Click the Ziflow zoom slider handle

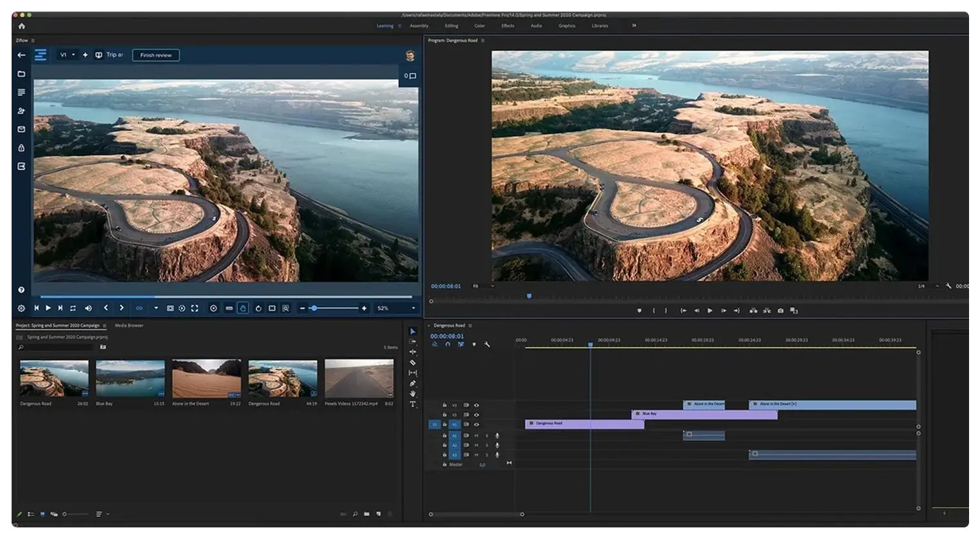pyautogui.click(x=314, y=308)
